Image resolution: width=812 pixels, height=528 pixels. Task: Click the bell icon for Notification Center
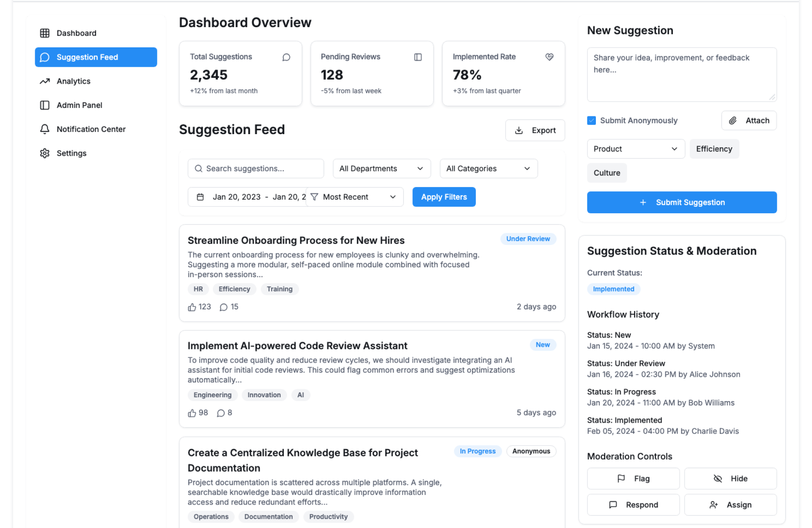pyautogui.click(x=44, y=129)
